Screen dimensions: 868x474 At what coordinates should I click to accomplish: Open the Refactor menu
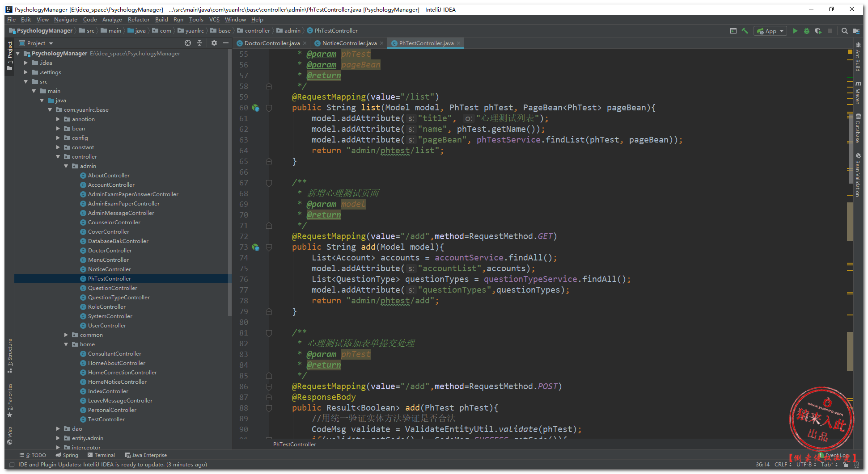[139, 20]
